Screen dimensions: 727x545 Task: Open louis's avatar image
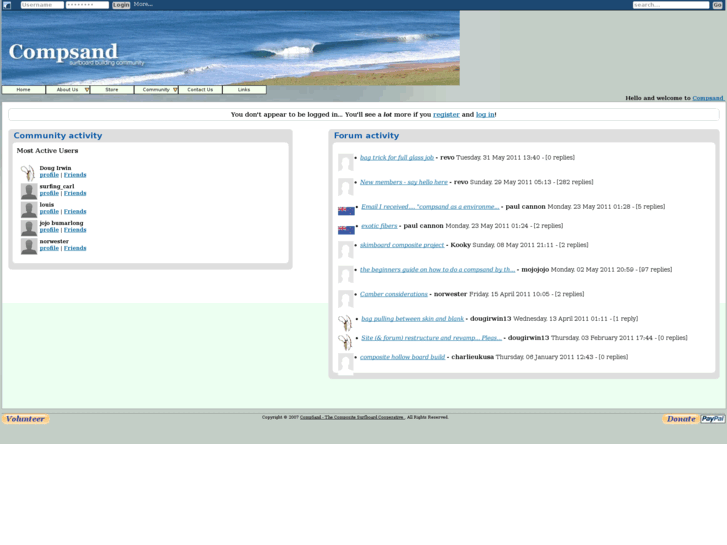(29, 210)
